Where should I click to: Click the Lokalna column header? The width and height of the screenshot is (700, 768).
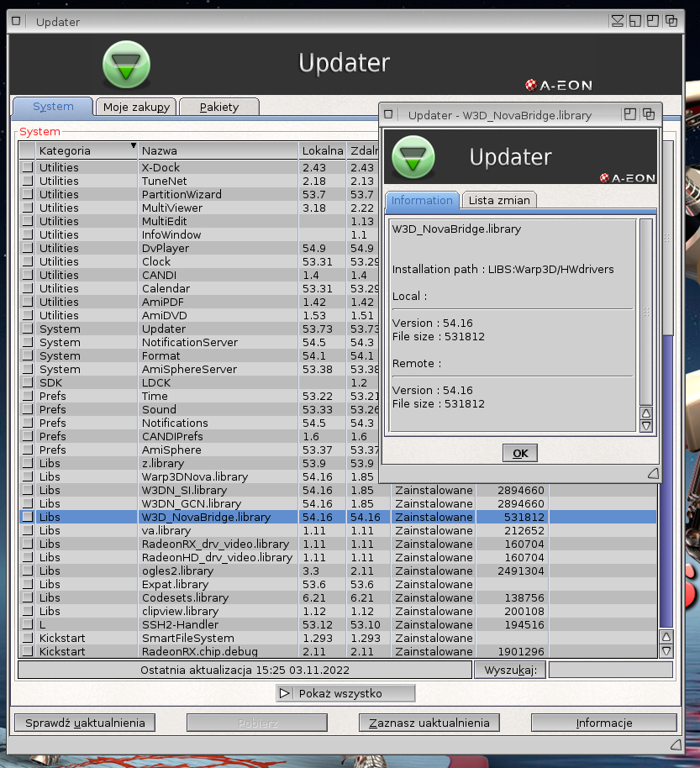323,151
